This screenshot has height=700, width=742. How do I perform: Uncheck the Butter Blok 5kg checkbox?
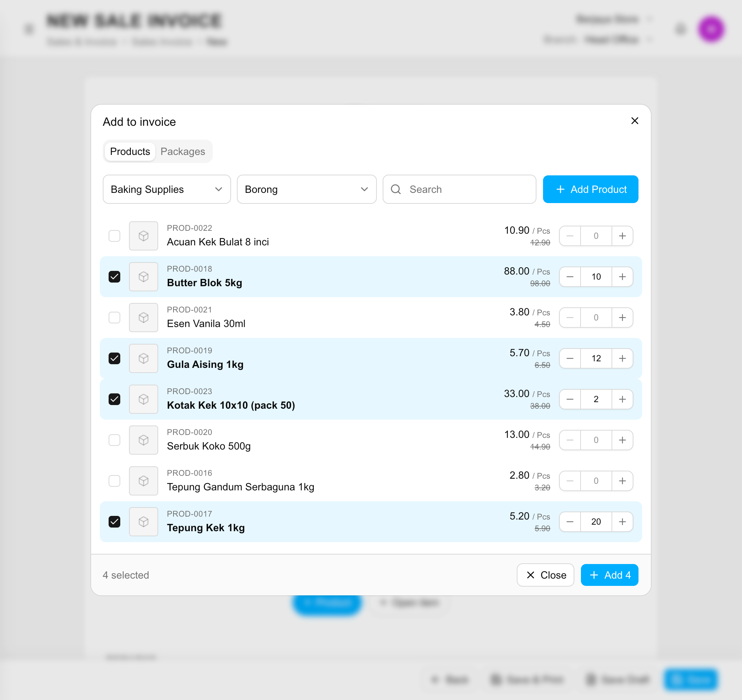click(x=114, y=277)
